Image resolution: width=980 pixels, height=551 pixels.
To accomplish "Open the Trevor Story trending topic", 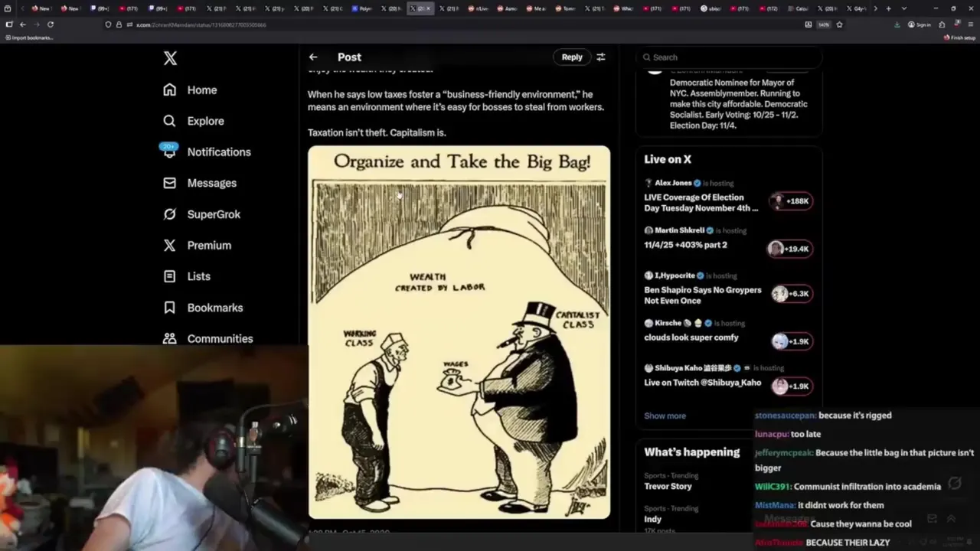I will tap(668, 486).
